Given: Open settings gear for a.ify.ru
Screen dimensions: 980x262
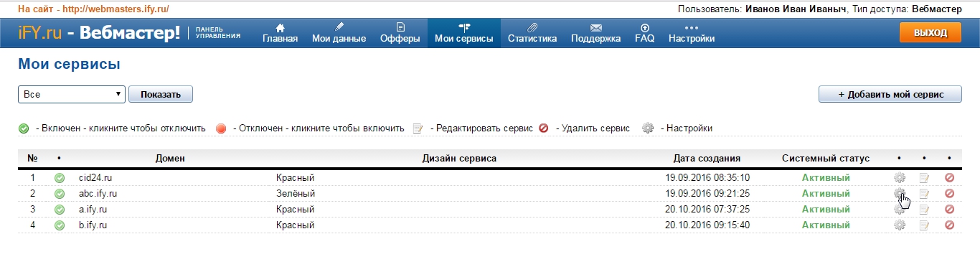Looking at the screenshot, I should [x=899, y=209].
